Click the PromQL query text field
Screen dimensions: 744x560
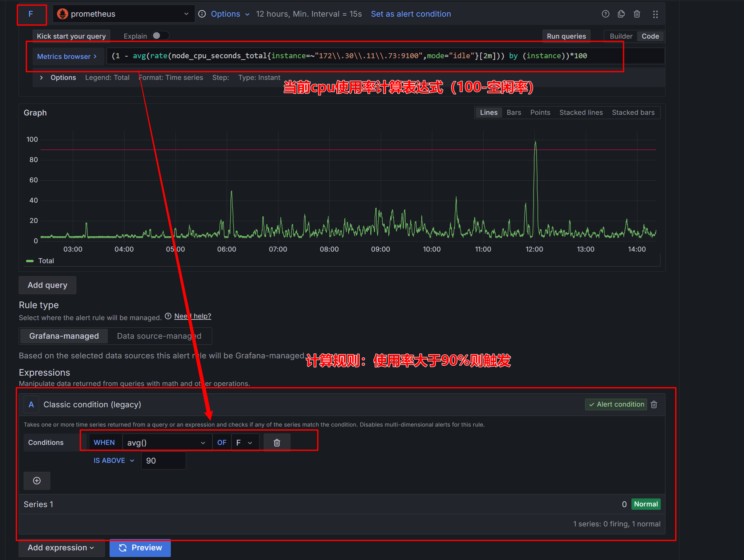[385, 56]
